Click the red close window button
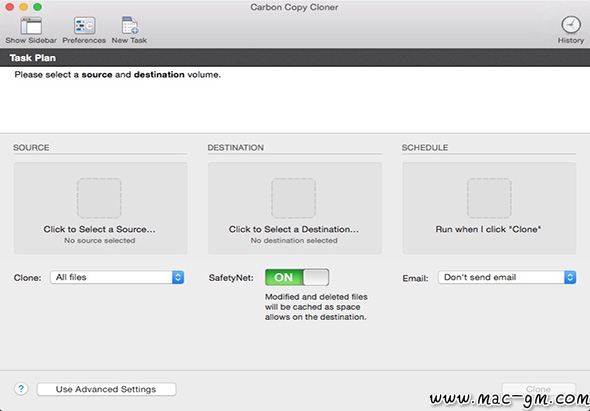This screenshot has width=590, height=411. pyautogui.click(x=10, y=7)
